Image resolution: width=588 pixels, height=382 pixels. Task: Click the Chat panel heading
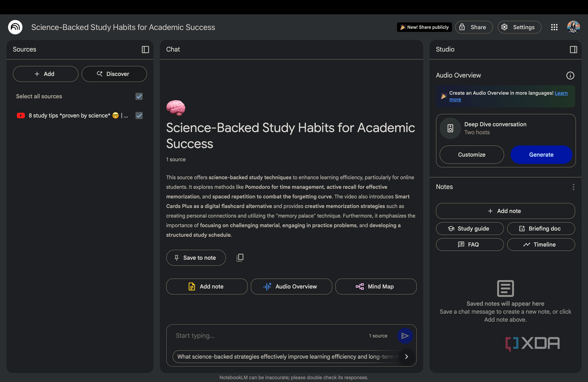(173, 49)
